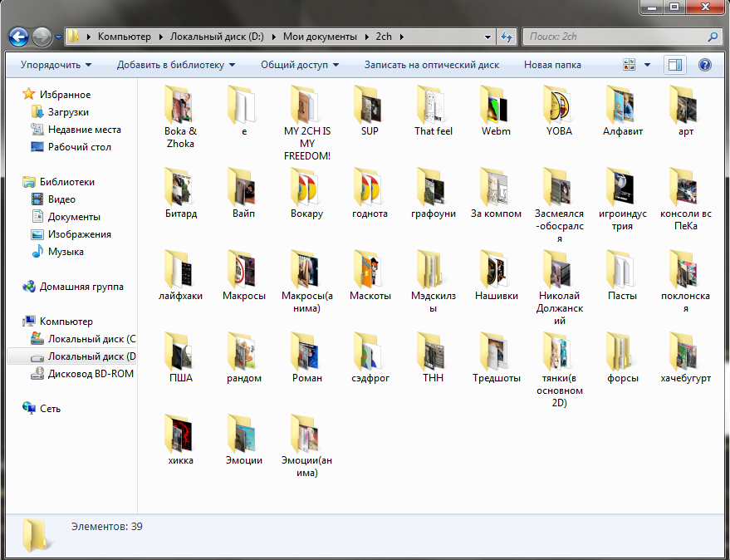The image size is (730, 560).
Task: Open 'Рабочий стол' in the sidebar
Action: [x=71, y=147]
